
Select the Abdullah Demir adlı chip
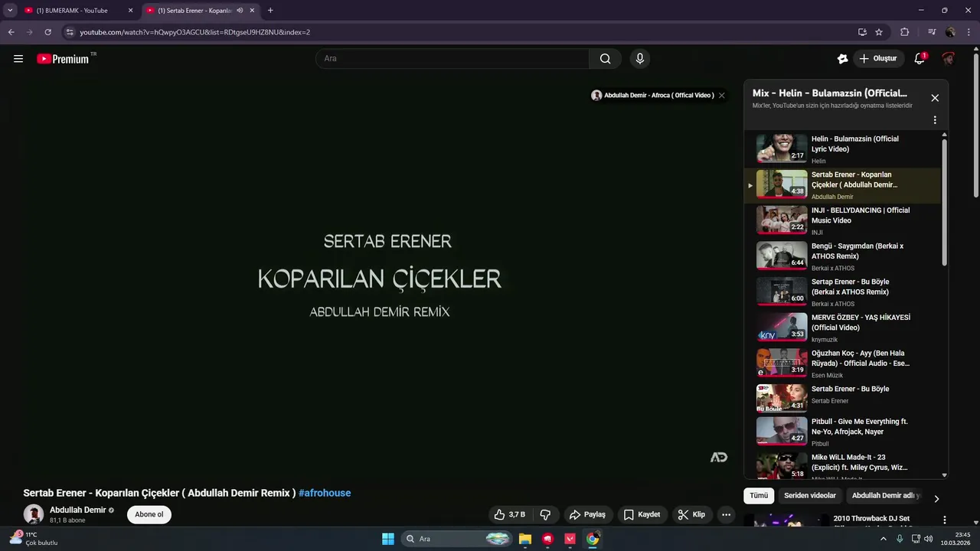885,496
